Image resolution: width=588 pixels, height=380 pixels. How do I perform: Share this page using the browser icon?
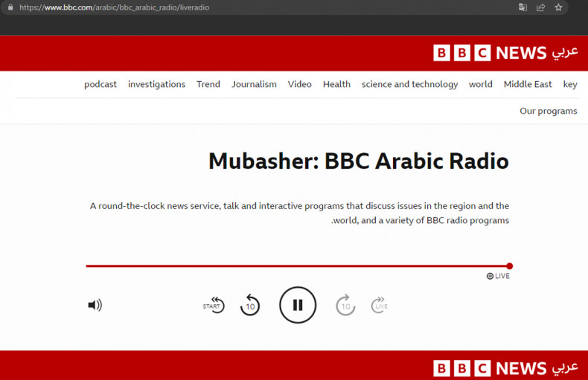click(x=540, y=7)
